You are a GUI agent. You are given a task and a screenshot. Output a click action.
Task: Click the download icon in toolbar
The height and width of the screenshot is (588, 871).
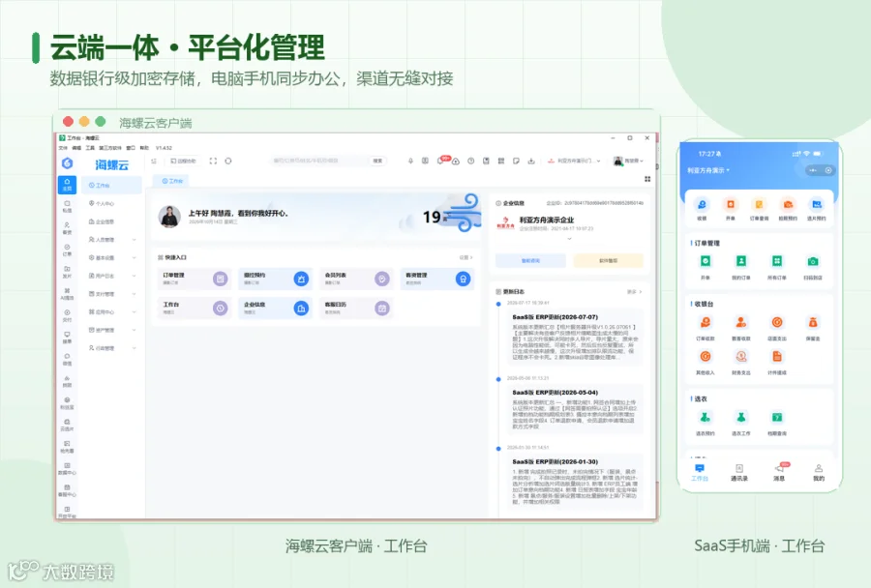(x=531, y=161)
